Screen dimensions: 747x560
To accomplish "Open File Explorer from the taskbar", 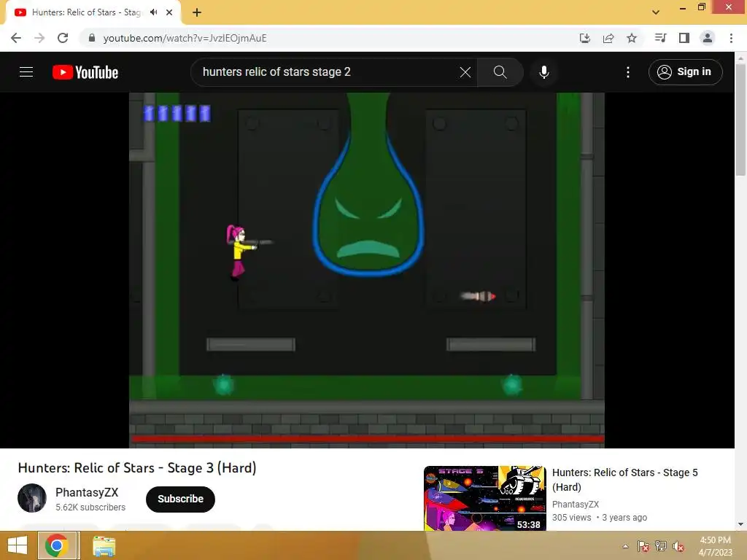I will coord(104,546).
